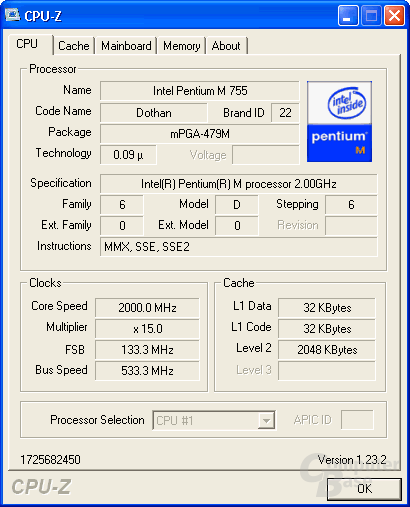Click the empty APIC ID field
This screenshot has height=507, width=410.
(x=357, y=420)
